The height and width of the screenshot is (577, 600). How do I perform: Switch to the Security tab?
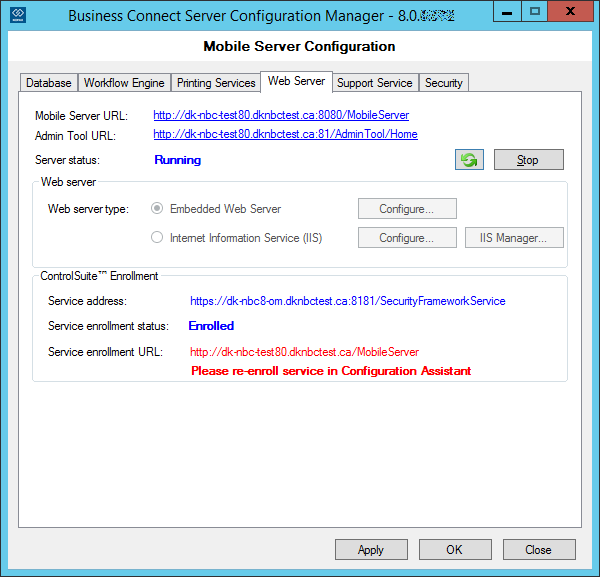click(443, 83)
